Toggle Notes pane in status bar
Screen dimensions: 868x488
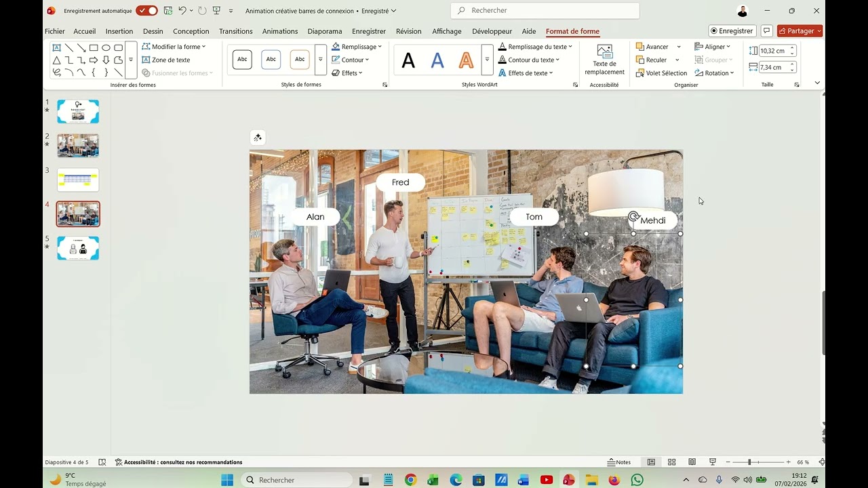coord(619,462)
